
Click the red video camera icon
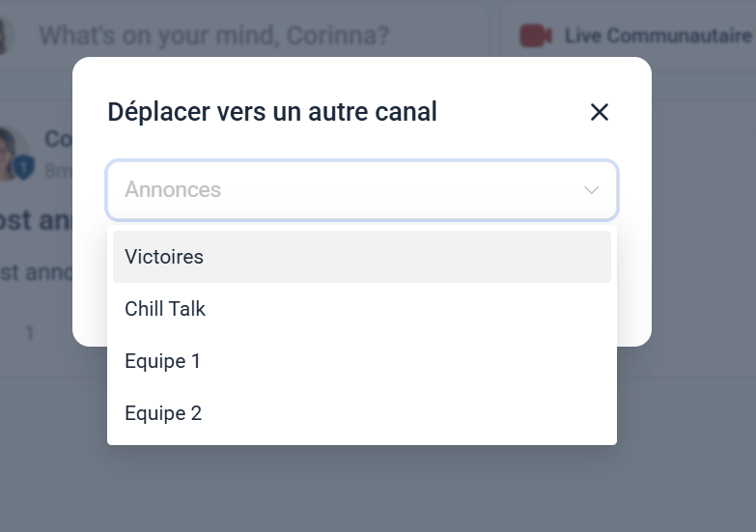pos(536,36)
